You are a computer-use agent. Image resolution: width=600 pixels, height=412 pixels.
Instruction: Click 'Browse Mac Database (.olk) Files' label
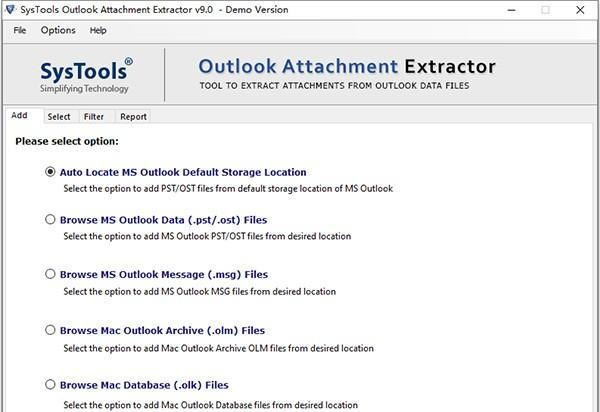[x=144, y=385]
